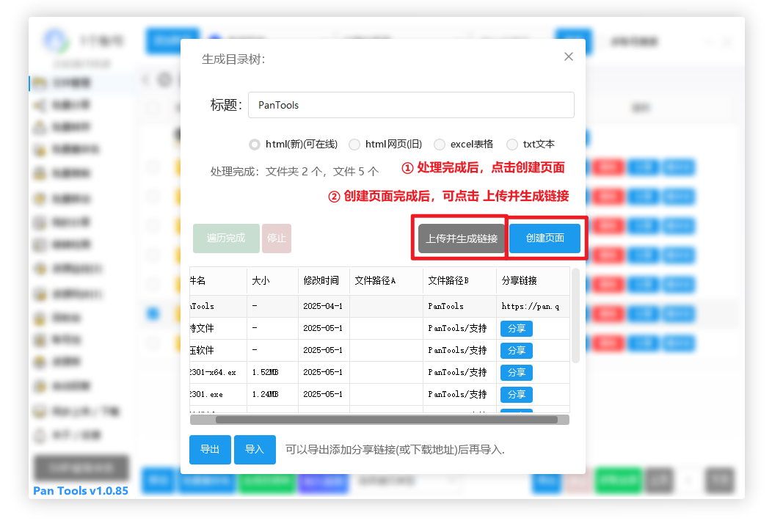This screenshot has width=772, height=532.
Task: Click the 导出 button
Action: (x=210, y=449)
